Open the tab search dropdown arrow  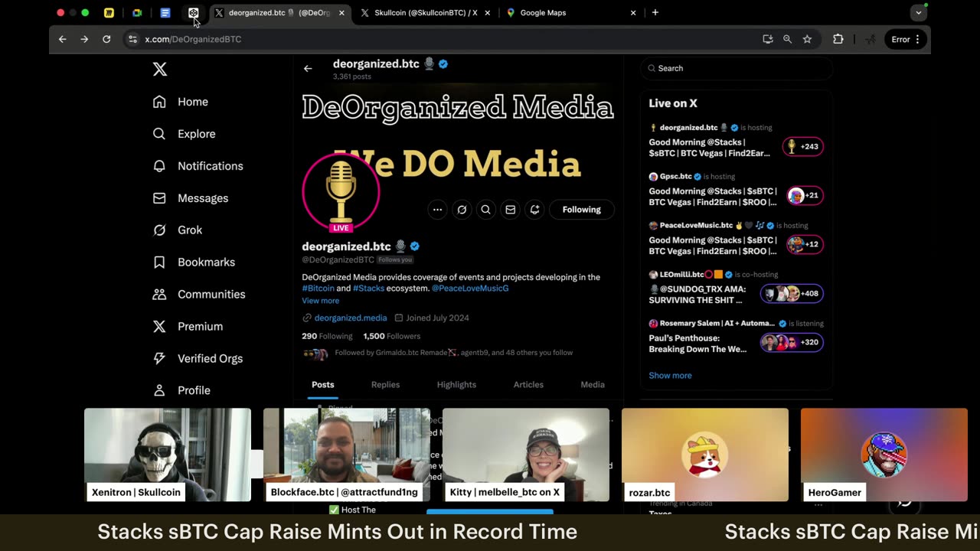click(919, 12)
